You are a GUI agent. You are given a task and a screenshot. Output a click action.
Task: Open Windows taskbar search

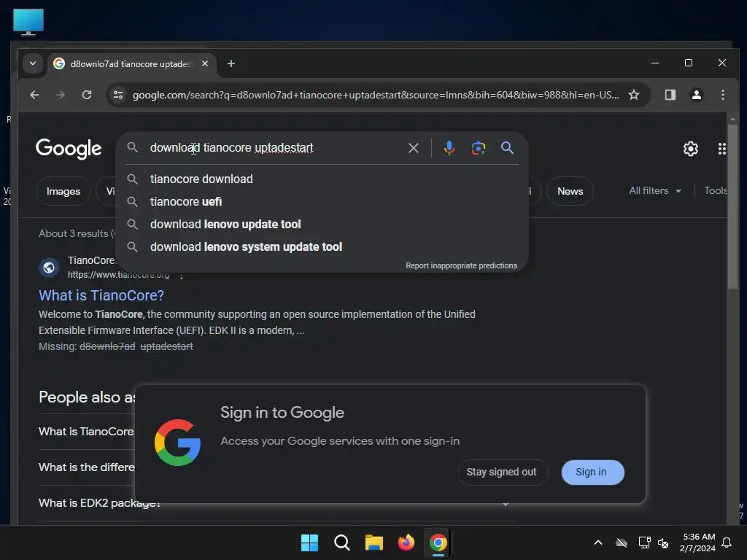click(341, 542)
